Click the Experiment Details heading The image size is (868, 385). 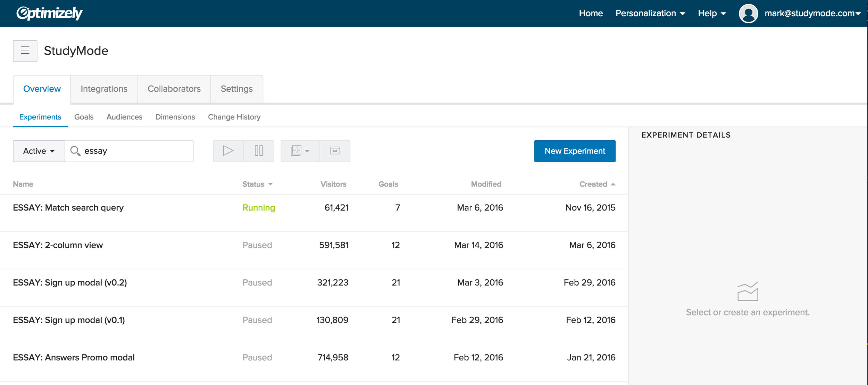[x=686, y=135]
